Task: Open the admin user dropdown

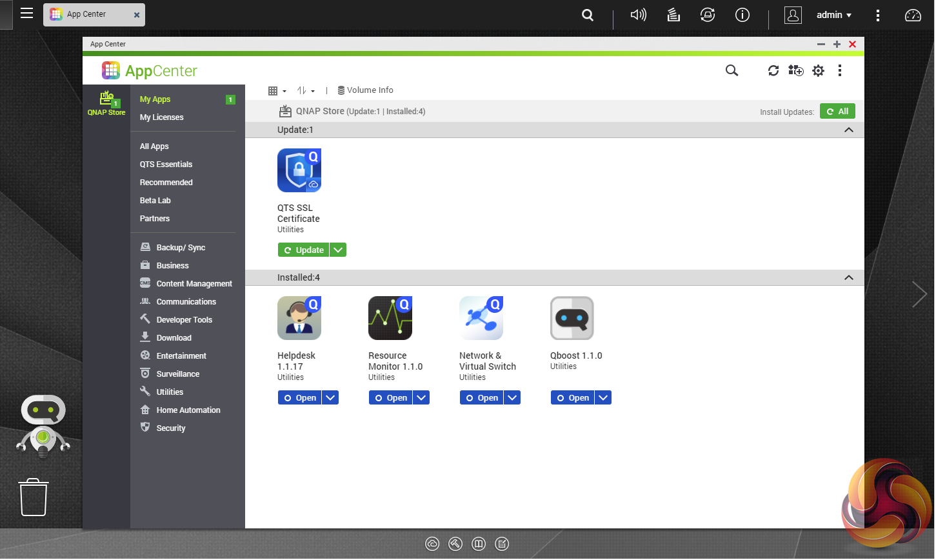Action: (x=833, y=15)
